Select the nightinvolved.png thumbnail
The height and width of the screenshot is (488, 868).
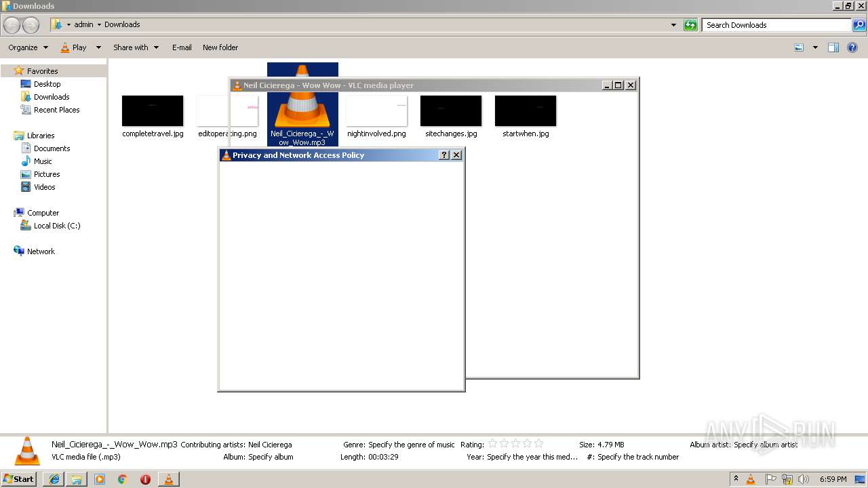pos(376,110)
